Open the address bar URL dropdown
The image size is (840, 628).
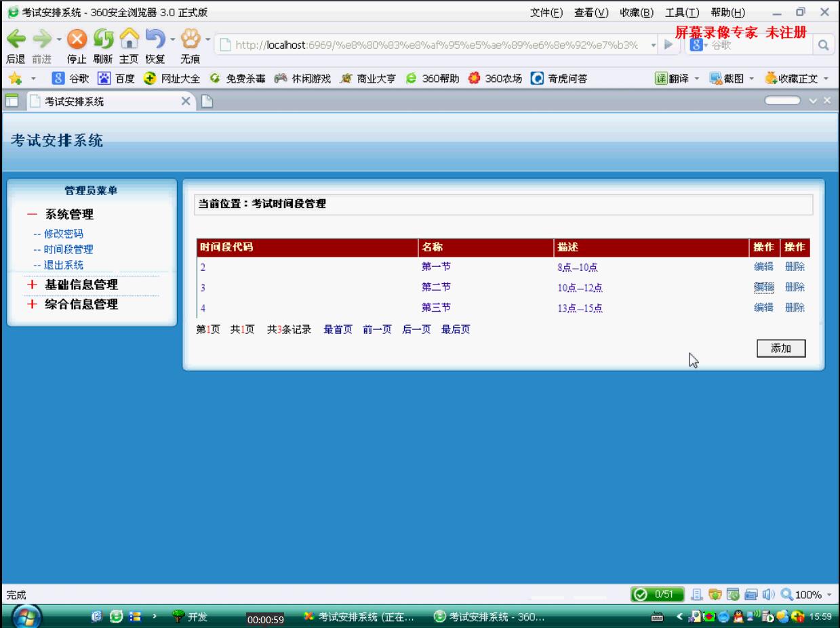pyautogui.click(x=652, y=45)
